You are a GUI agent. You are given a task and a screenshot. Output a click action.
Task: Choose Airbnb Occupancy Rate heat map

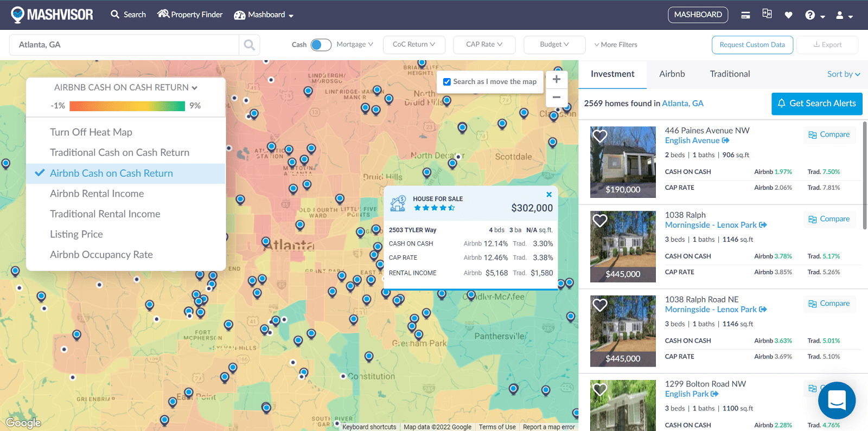coord(101,255)
